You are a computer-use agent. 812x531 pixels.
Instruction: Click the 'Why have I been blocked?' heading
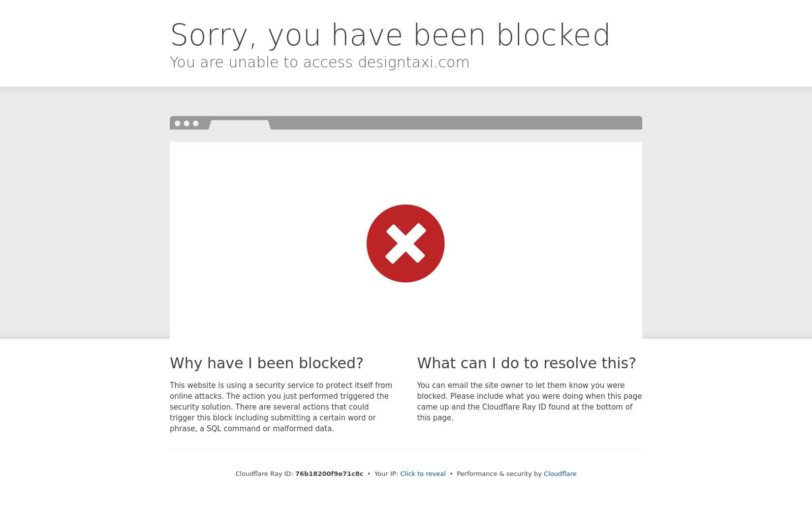pyautogui.click(x=266, y=363)
